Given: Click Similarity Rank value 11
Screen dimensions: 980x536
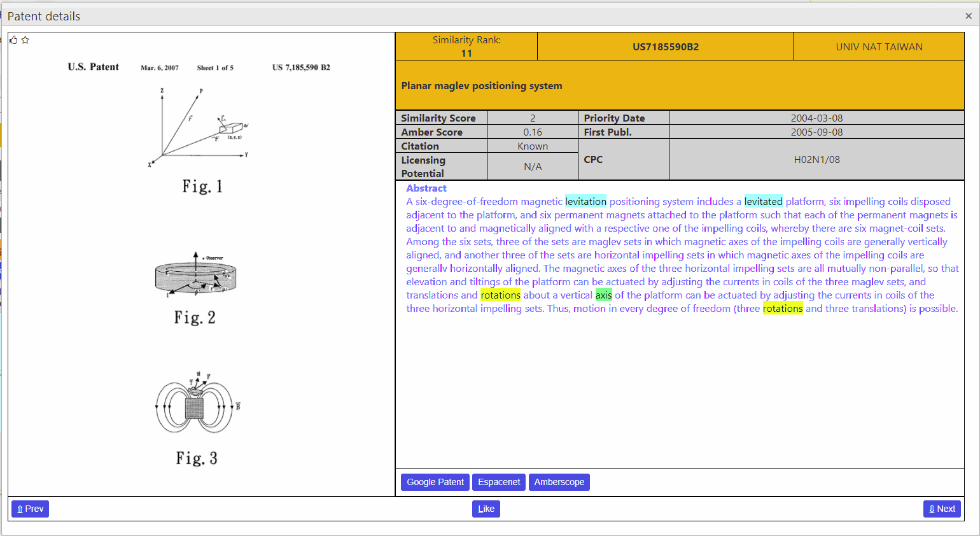Looking at the screenshot, I should coord(466,53).
